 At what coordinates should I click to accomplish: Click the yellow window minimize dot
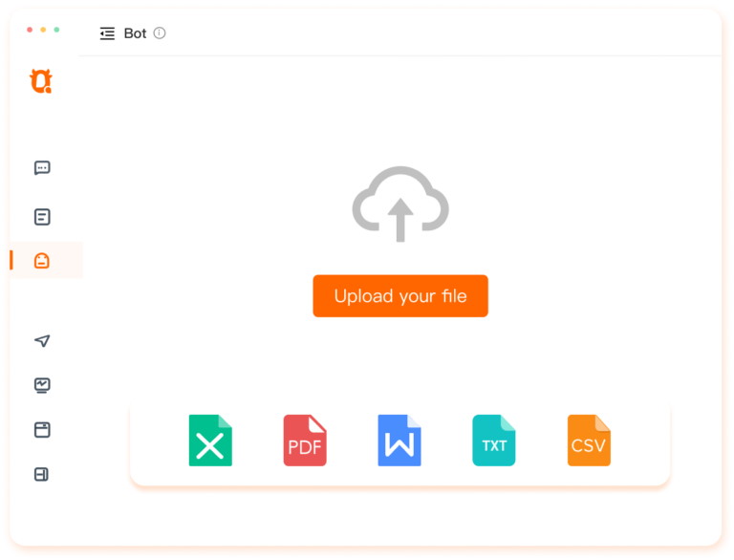[x=43, y=30]
